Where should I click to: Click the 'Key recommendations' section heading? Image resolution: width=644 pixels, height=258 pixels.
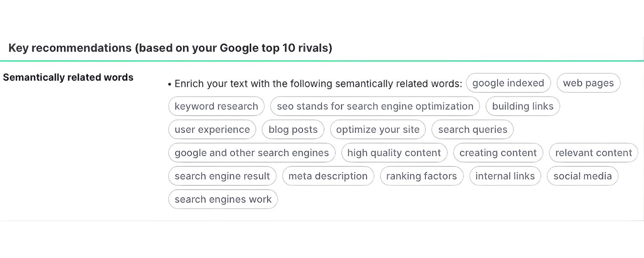pos(170,48)
